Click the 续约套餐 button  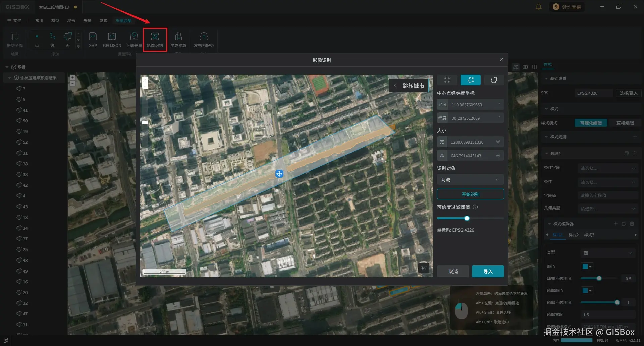pyautogui.click(x=567, y=7)
